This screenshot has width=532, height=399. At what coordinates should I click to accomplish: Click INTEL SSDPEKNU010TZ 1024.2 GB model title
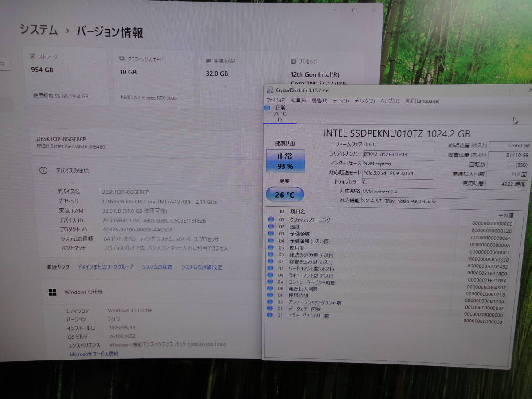(397, 133)
